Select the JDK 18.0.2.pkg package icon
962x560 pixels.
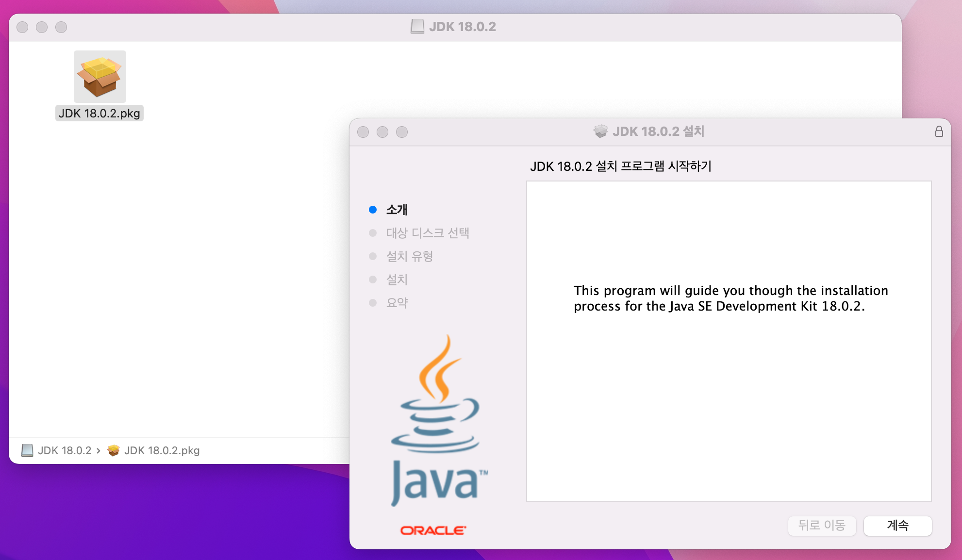(x=100, y=77)
